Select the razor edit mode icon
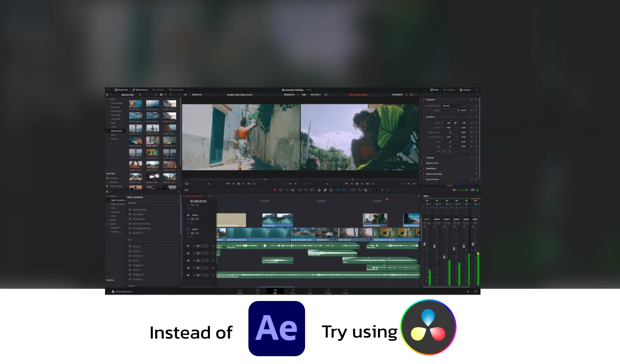 coord(292,190)
